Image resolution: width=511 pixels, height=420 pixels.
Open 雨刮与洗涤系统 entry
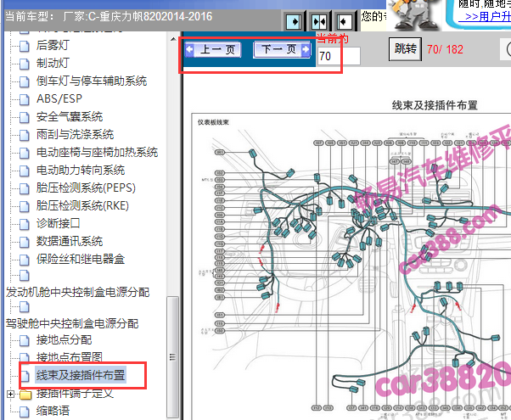pos(75,134)
